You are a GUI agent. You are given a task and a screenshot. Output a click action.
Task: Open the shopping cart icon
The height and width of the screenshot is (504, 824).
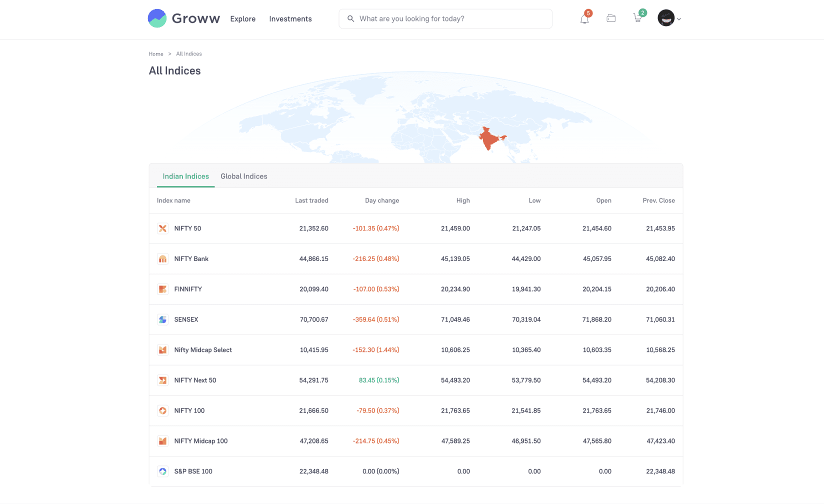point(637,18)
